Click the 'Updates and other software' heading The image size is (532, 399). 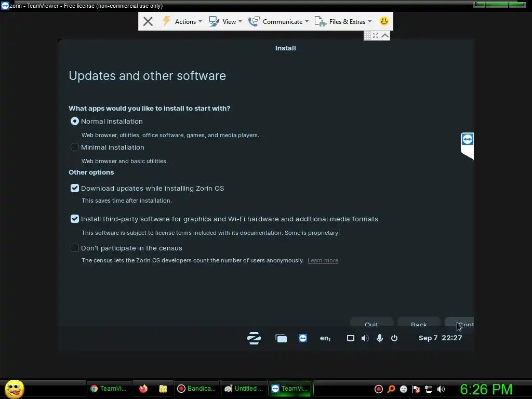pyautogui.click(x=147, y=76)
